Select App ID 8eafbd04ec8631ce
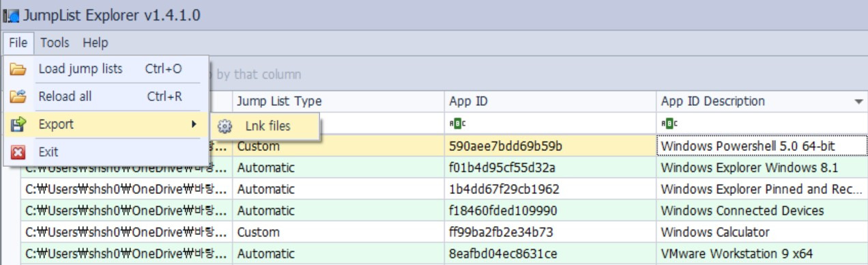868x265 pixels. click(x=550, y=254)
